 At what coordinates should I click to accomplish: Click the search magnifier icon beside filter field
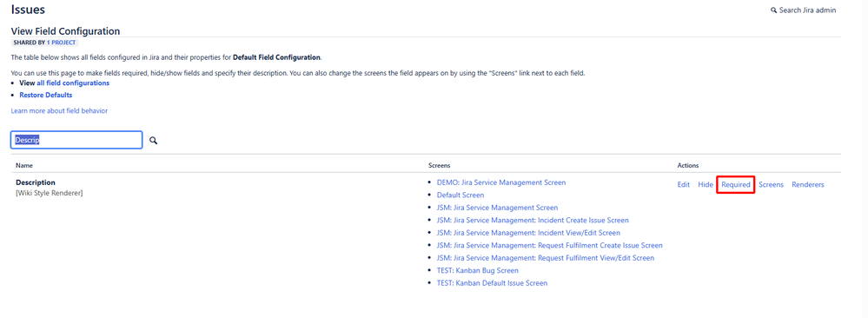click(x=153, y=141)
